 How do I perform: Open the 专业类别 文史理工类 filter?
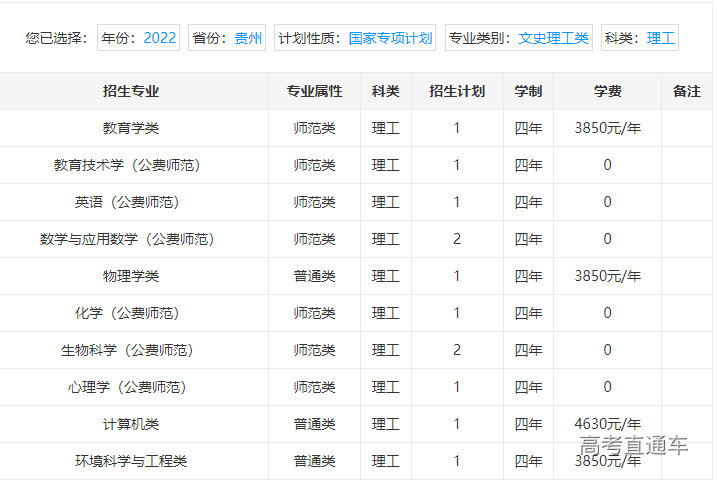coord(519,39)
